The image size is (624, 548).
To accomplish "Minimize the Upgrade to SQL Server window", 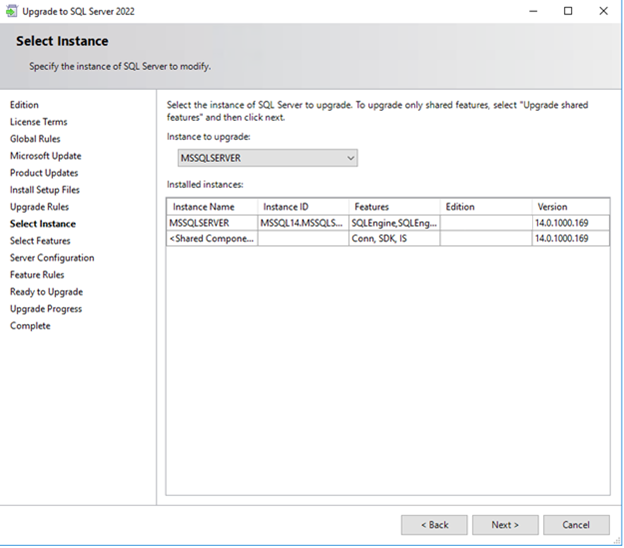I will 533,11.
